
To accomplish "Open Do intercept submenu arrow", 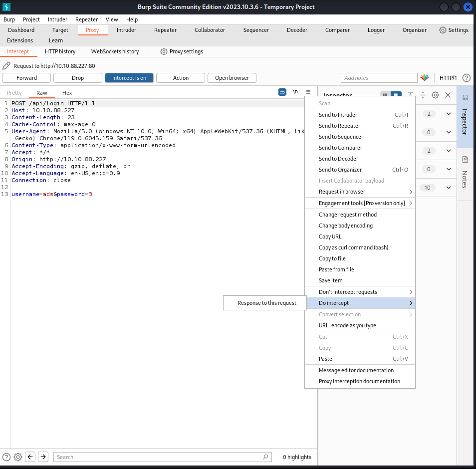I will [411, 303].
